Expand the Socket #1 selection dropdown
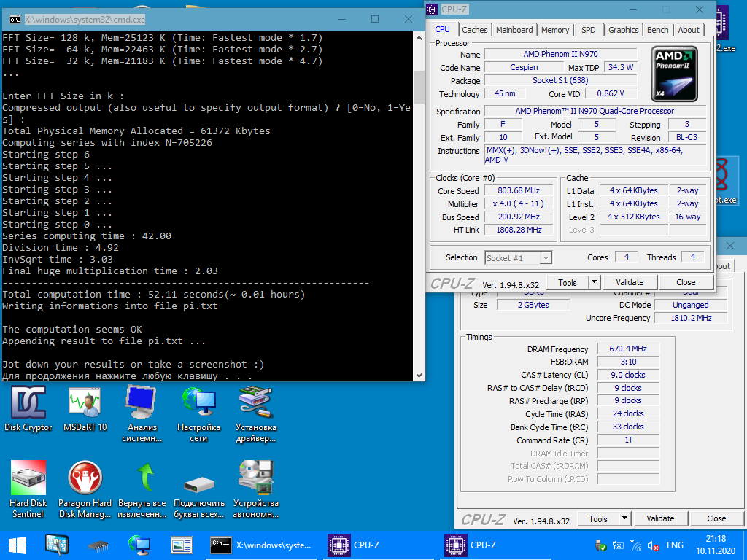747x560 pixels. [x=546, y=258]
